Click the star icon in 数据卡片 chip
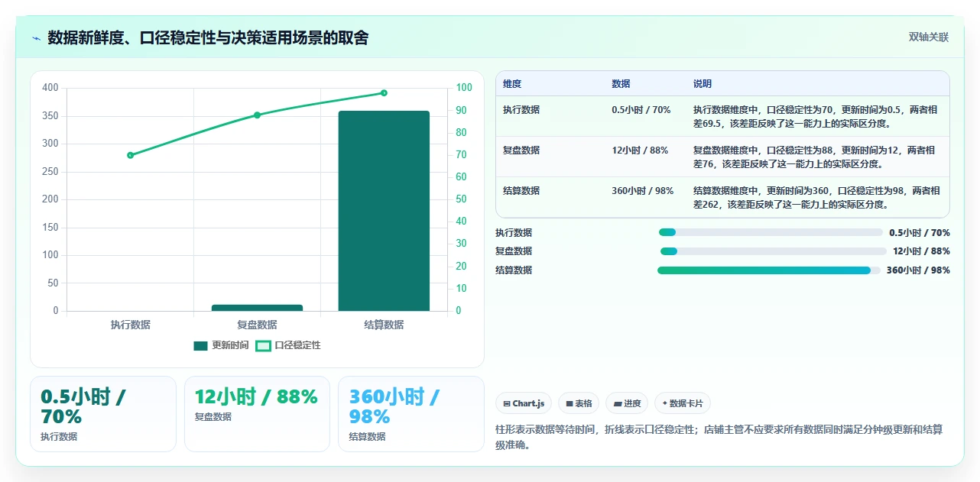This screenshot has height=482, width=980. pos(665,403)
